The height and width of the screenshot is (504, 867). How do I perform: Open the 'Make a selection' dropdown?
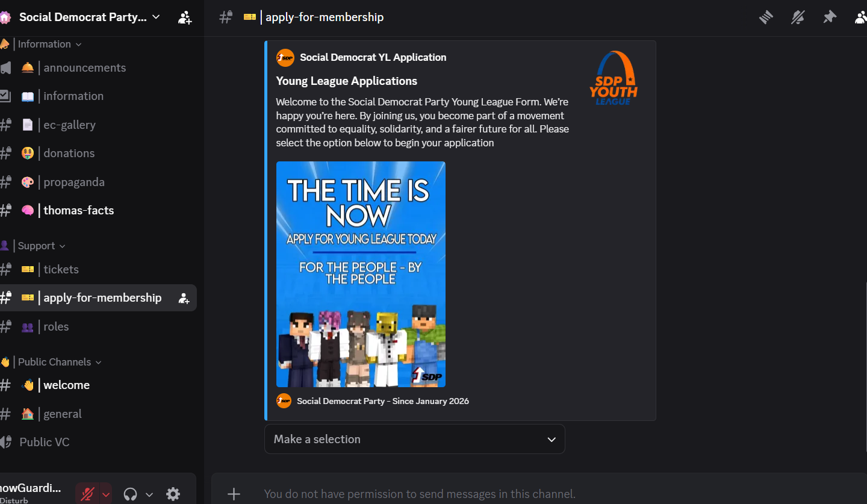[x=414, y=439]
